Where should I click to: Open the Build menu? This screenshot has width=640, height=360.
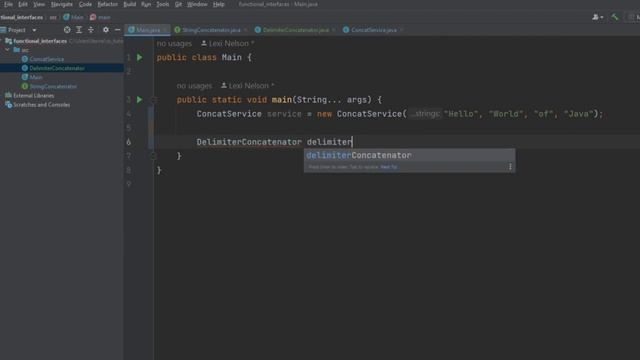[x=129, y=4]
